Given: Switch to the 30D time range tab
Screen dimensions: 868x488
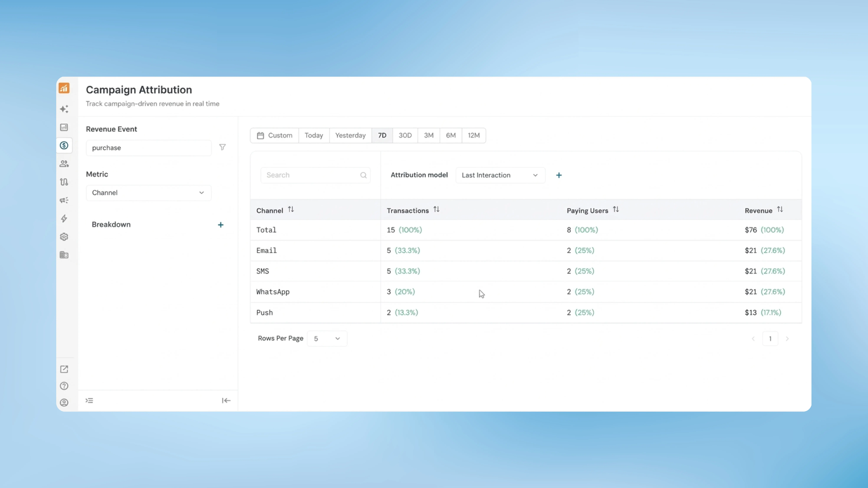Looking at the screenshot, I should [x=405, y=135].
